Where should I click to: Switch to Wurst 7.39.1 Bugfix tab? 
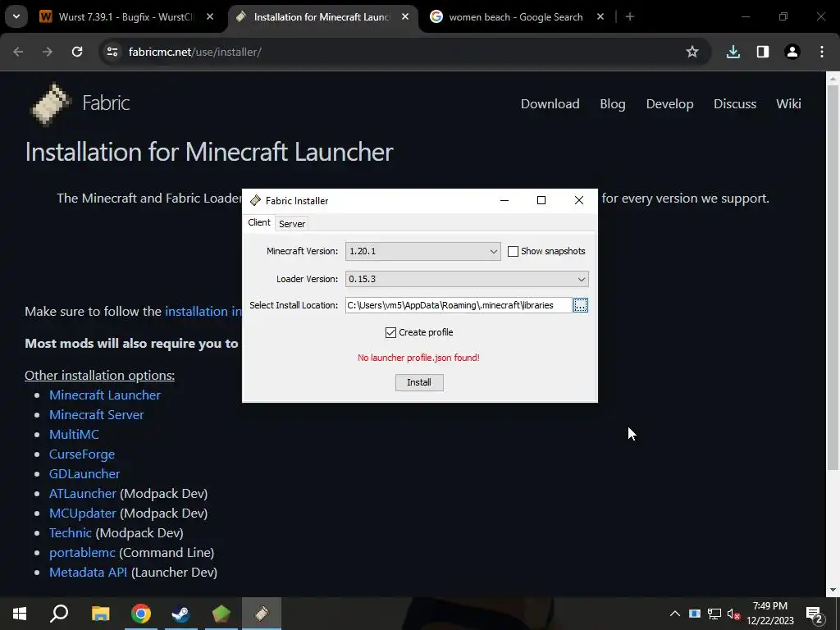pos(126,17)
